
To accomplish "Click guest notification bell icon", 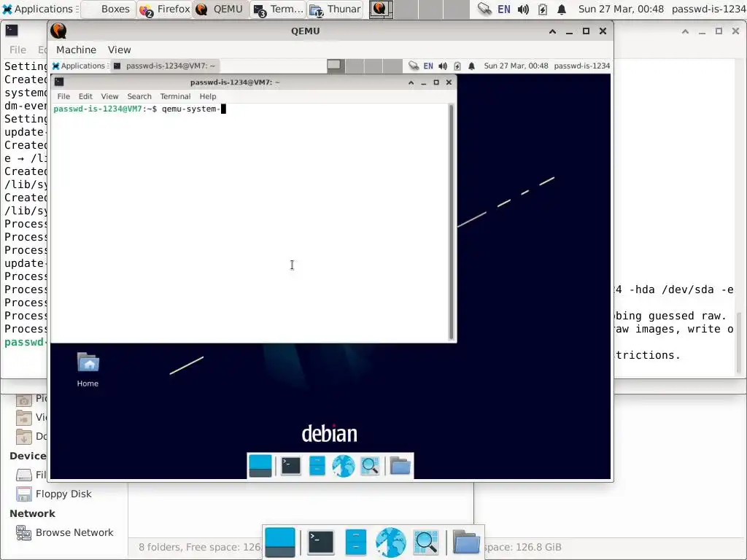I will [472, 66].
